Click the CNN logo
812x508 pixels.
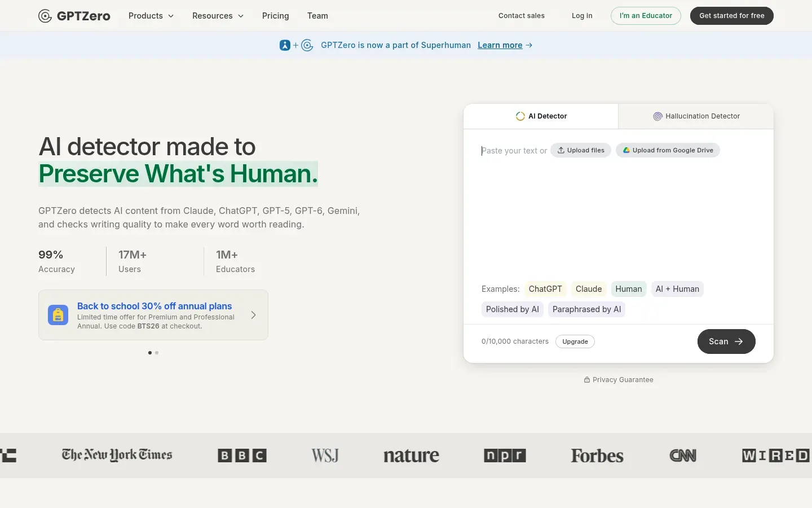tap(683, 456)
